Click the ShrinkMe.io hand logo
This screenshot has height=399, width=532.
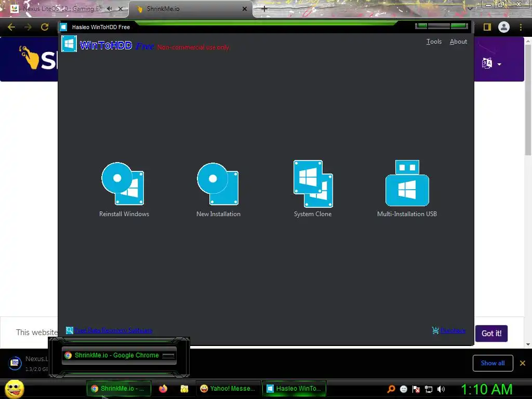pos(29,58)
